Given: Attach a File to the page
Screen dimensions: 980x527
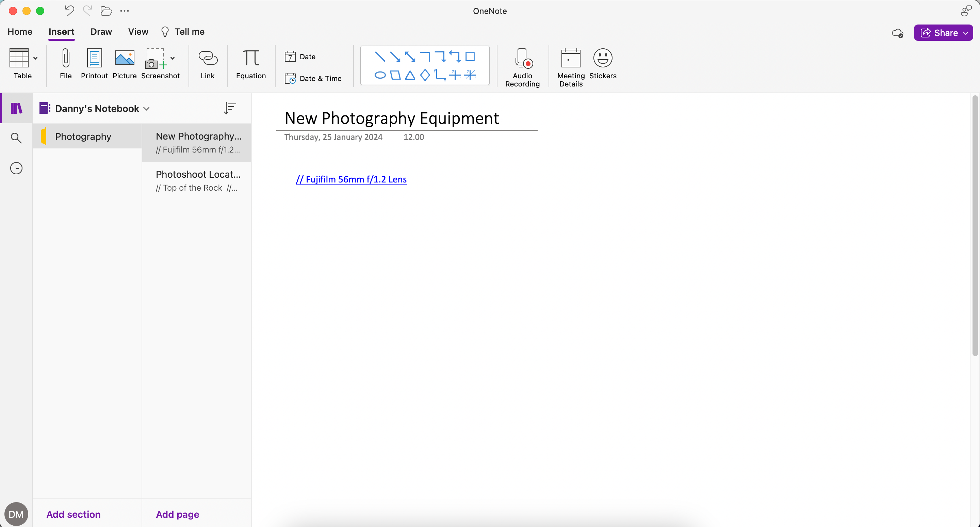Looking at the screenshot, I should click(x=65, y=65).
